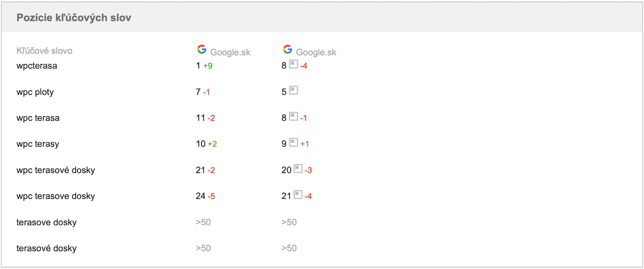The image size is (644, 269).
Task: Click the red -5 position change
Action: [211, 196]
